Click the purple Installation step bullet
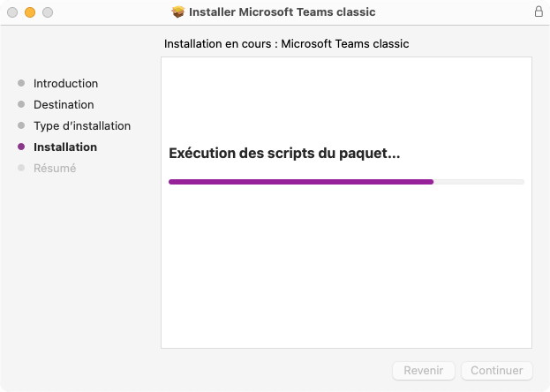The width and height of the screenshot is (550, 392). click(21, 147)
